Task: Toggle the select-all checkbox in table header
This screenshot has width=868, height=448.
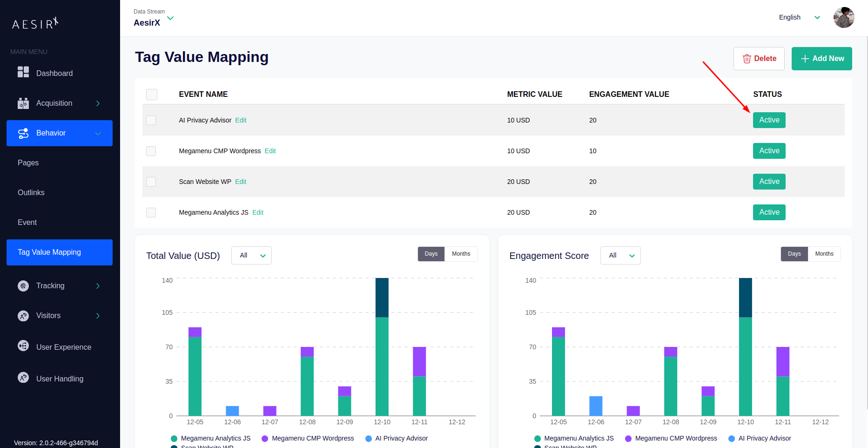Action: 152,95
